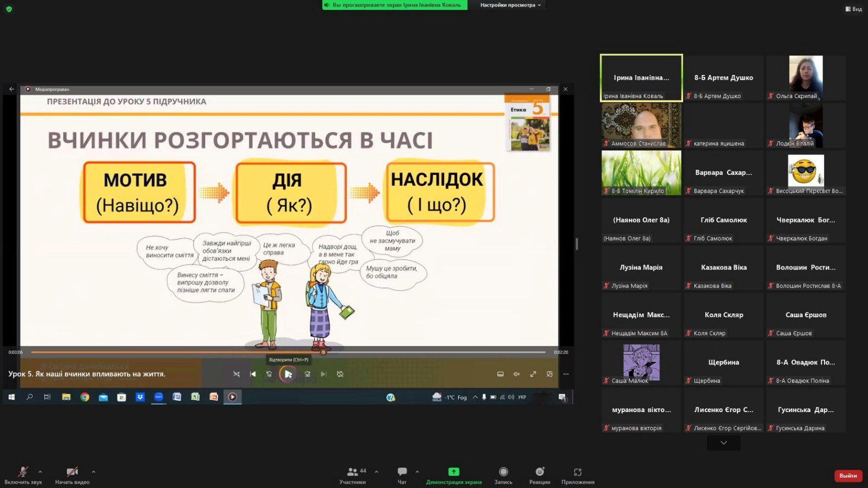Click the Коля Скляр participant tile
This screenshot has width=868, height=488.
point(724,315)
